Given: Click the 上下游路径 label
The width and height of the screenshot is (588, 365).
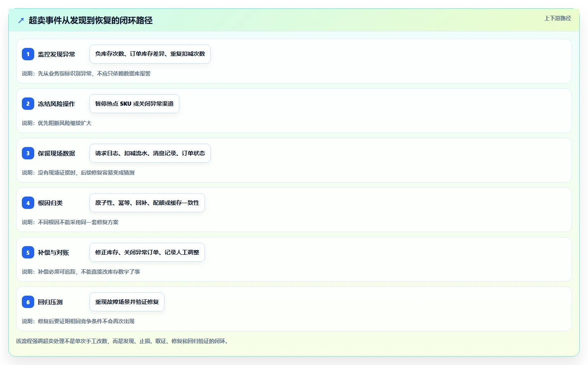Looking at the screenshot, I should tap(557, 18).
